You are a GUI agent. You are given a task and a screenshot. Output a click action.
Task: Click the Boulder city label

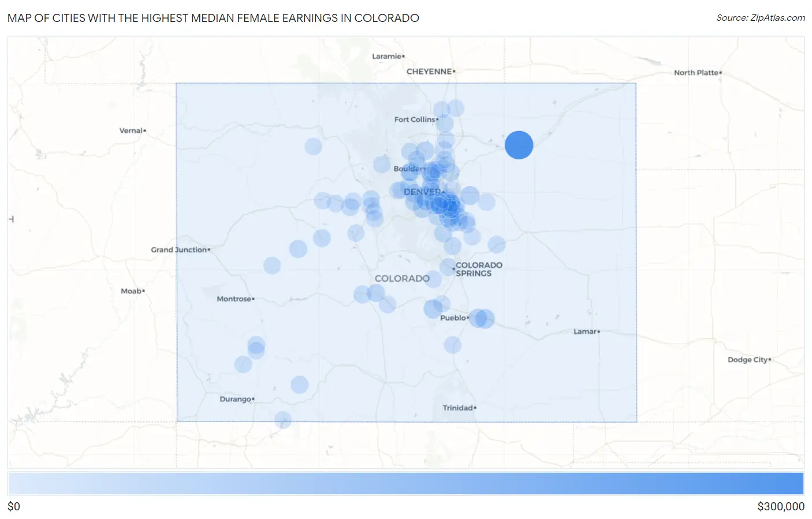408,169
